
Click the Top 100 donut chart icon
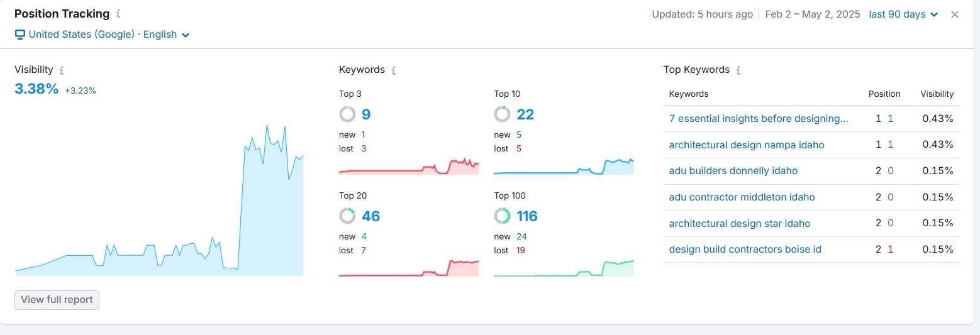pos(502,216)
